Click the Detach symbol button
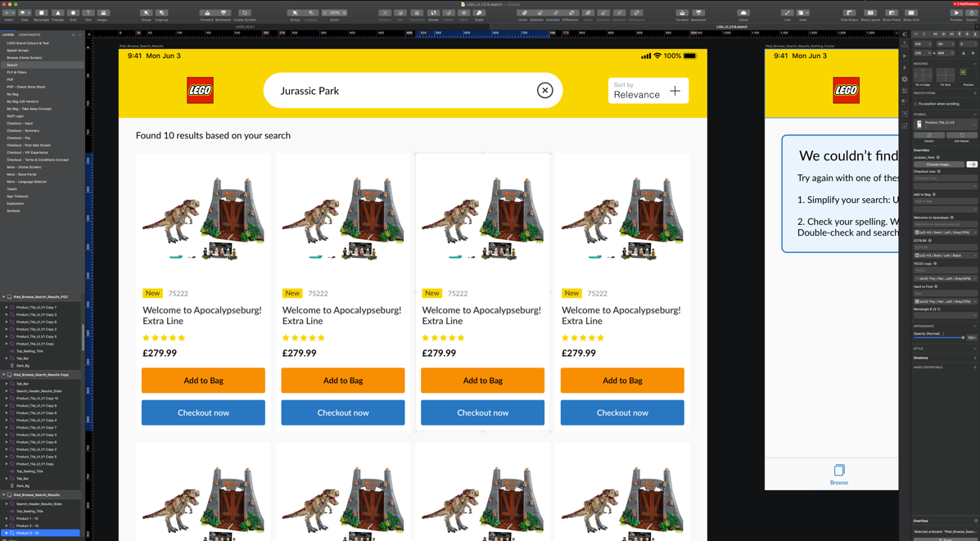980x541 pixels. 929,135
